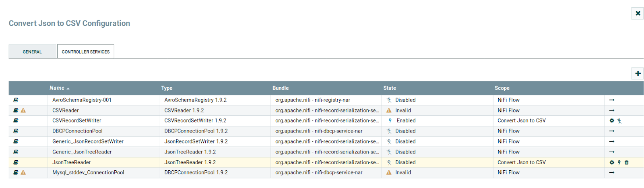The width and height of the screenshot is (644, 188).
Task: Sort services by the State column header
Action: point(389,88)
